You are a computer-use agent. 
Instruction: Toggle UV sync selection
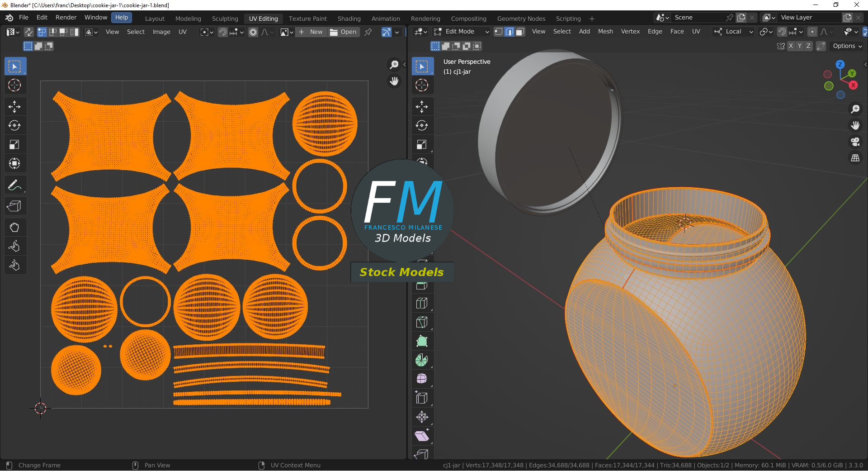[x=28, y=32]
